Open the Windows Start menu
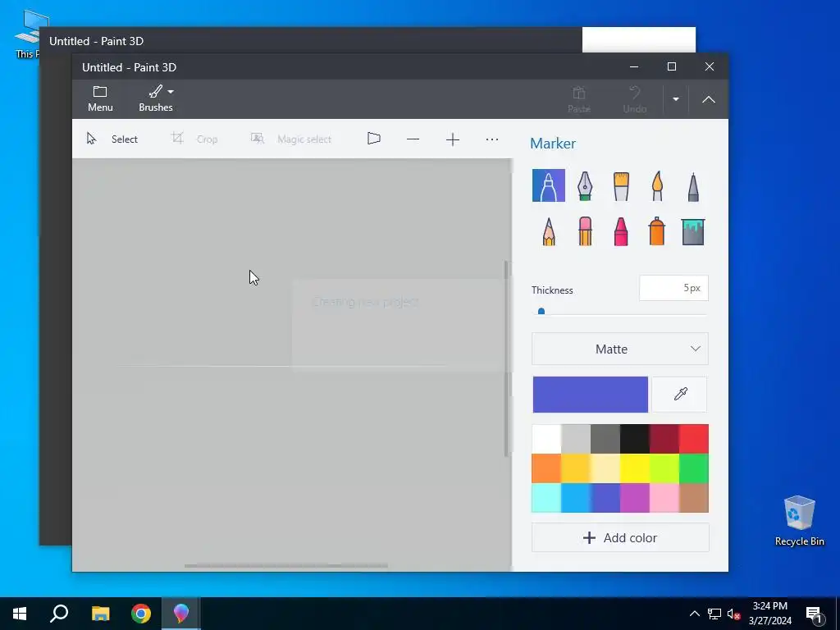 coord(20,614)
